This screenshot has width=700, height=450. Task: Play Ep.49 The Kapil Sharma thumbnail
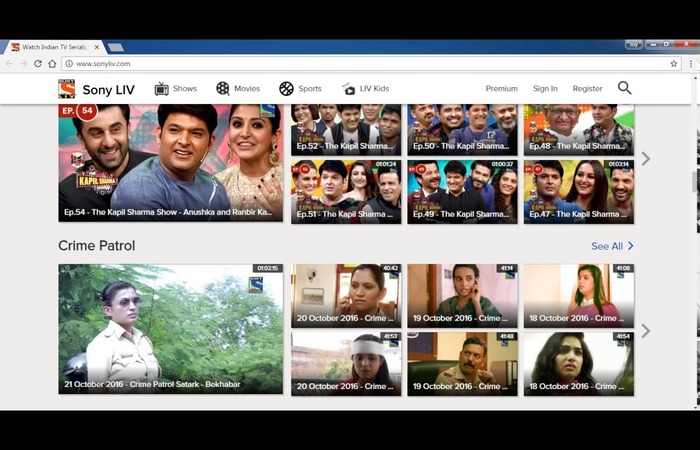click(x=462, y=192)
